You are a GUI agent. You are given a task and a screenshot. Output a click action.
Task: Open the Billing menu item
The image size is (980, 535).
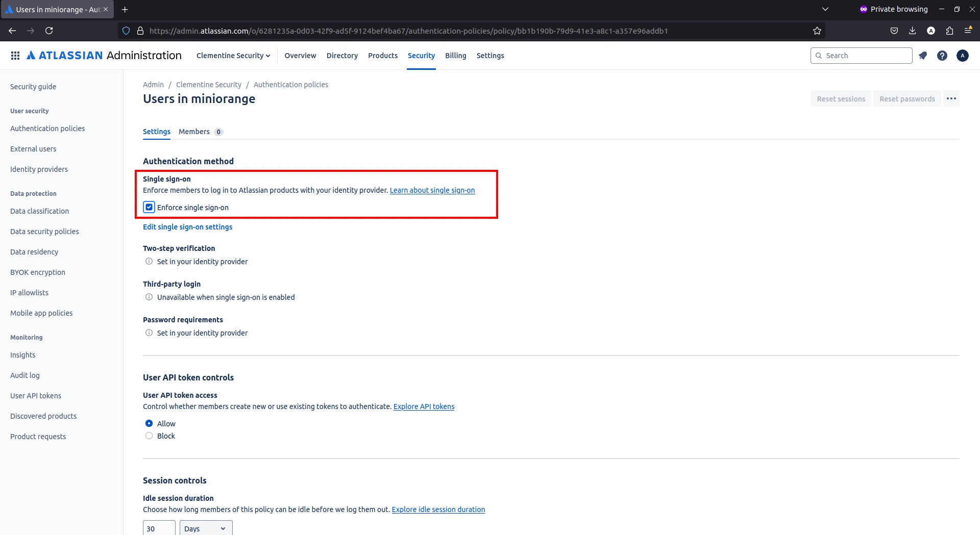tap(455, 55)
